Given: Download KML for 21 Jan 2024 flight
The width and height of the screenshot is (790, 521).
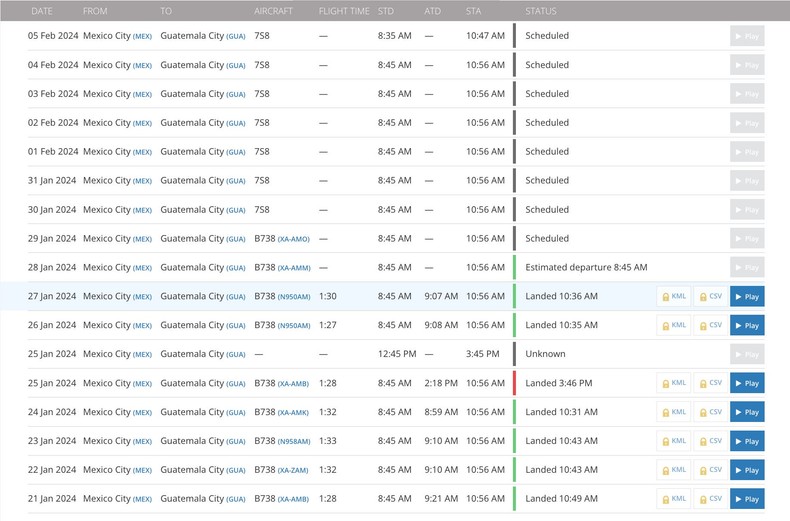Looking at the screenshot, I should coord(674,499).
